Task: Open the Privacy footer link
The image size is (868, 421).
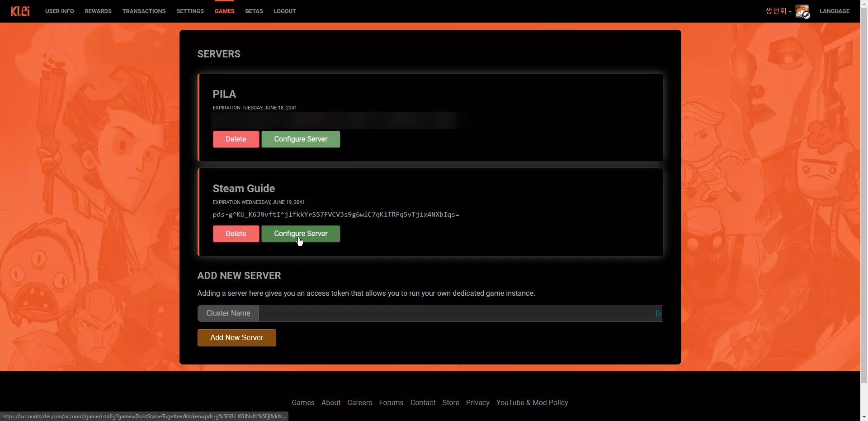Action: (x=478, y=403)
